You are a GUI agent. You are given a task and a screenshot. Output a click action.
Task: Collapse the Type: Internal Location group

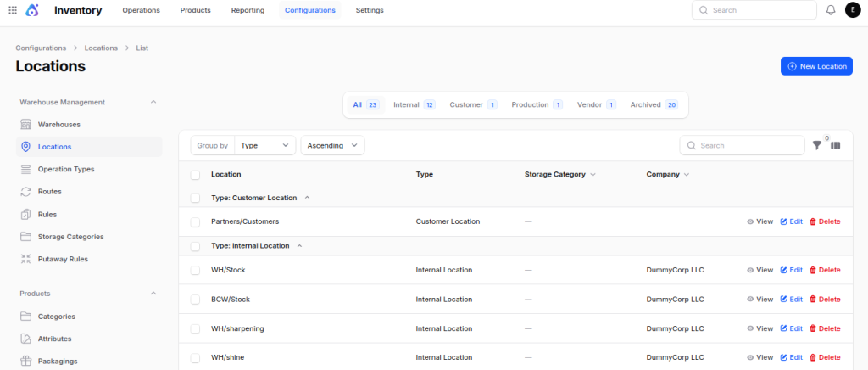point(299,245)
